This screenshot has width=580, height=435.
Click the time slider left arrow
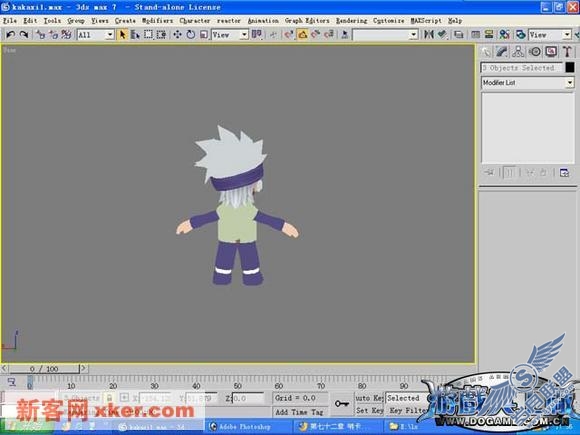4,368
